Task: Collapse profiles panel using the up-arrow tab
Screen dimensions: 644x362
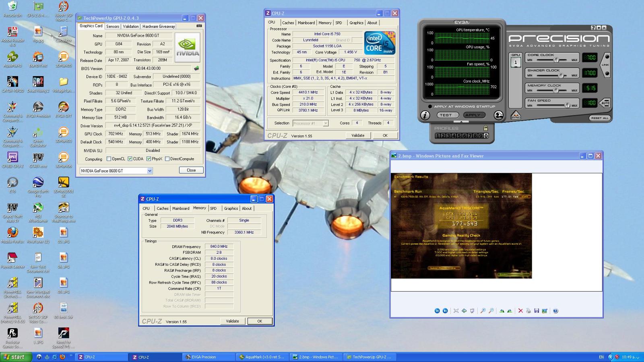Action: [x=461, y=122]
